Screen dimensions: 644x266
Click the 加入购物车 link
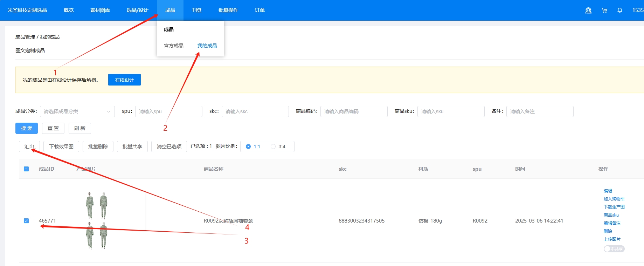click(614, 199)
